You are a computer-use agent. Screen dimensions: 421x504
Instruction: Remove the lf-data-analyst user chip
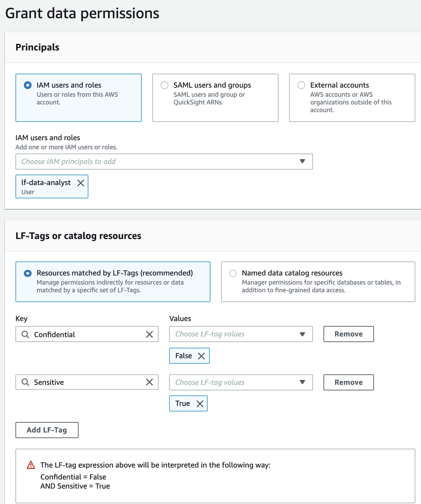(81, 183)
